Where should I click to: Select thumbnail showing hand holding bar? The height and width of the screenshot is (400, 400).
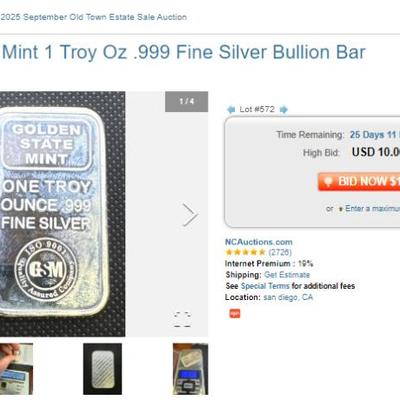[16, 369]
